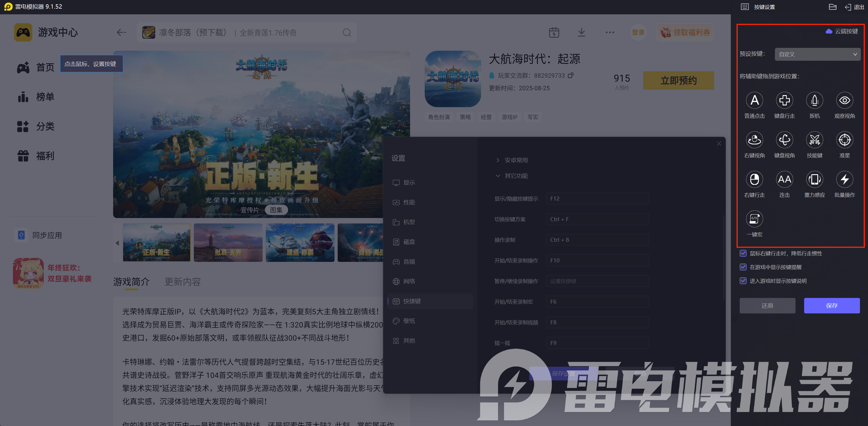Click the 还原 button

(x=767, y=305)
